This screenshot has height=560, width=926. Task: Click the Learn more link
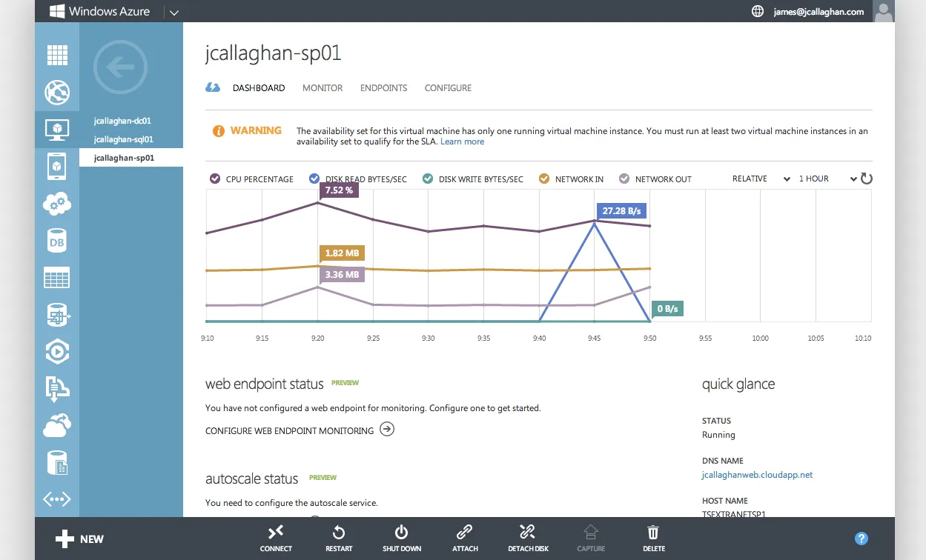pos(462,141)
